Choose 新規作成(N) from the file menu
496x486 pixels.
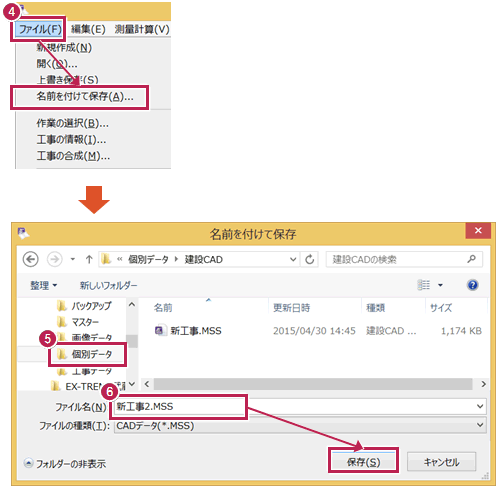64,47
